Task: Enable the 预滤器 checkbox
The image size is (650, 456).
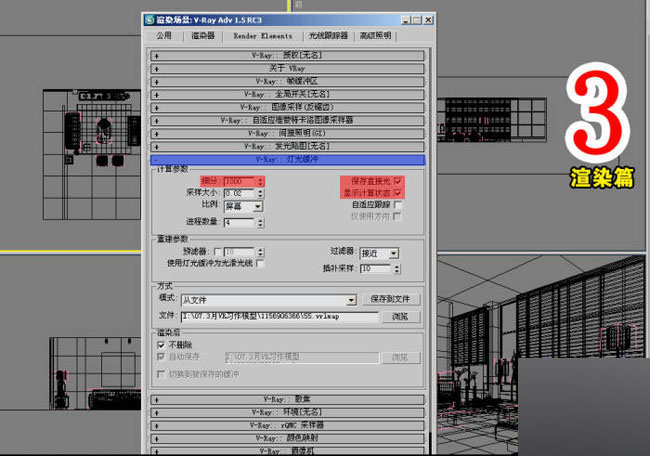Action: pyautogui.click(x=217, y=252)
